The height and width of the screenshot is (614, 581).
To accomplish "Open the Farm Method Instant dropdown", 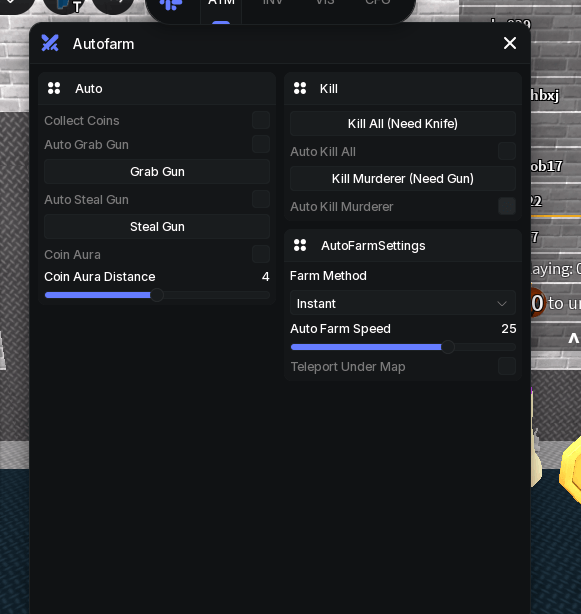I will [x=402, y=303].
